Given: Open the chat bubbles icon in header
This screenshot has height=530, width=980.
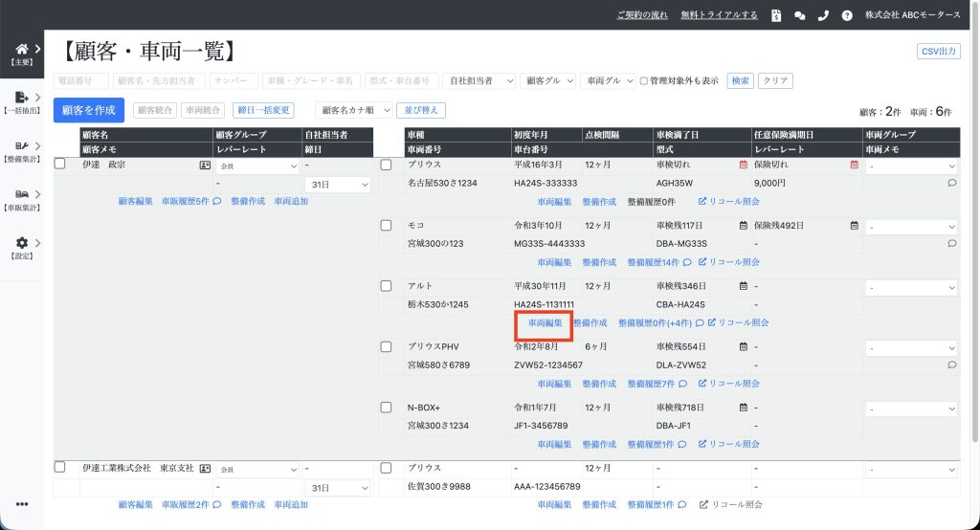Looking at the screenshot, I should coord(800,15).
